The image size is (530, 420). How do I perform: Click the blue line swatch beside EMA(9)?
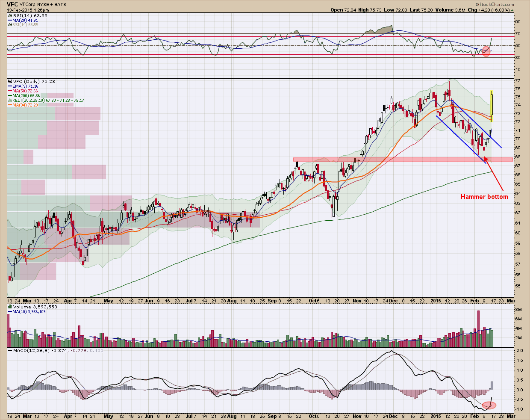pos(10,86)
